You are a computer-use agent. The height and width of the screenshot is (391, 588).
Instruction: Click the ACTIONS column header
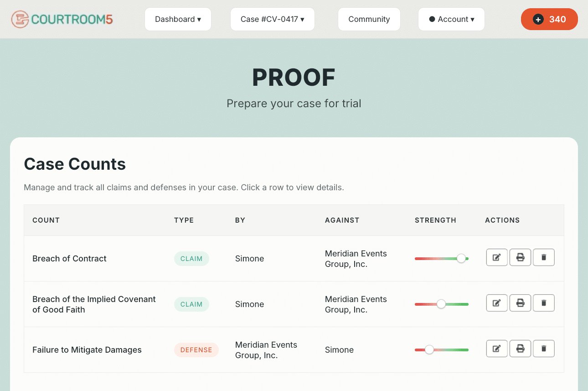pyautogui.click(x=502, y=220)
